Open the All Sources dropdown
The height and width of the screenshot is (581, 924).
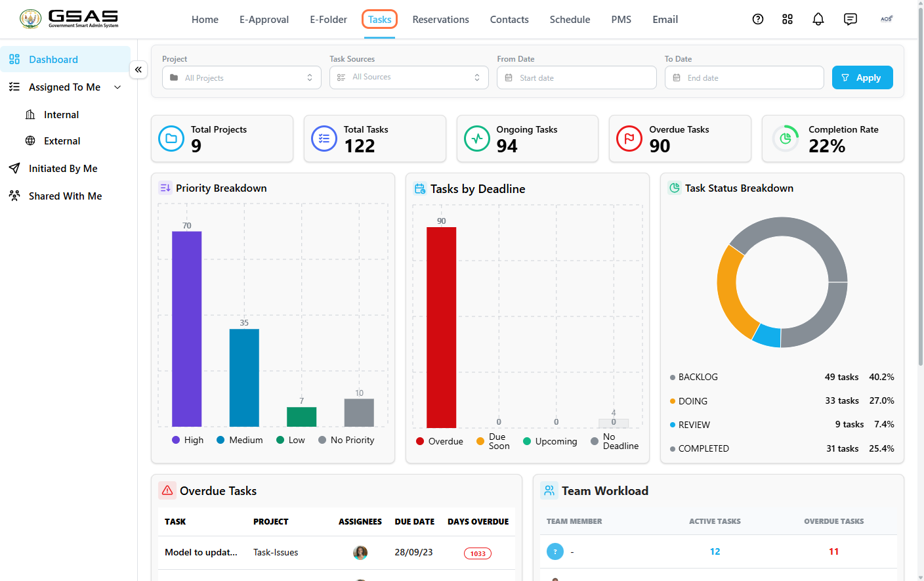point(409,77)
